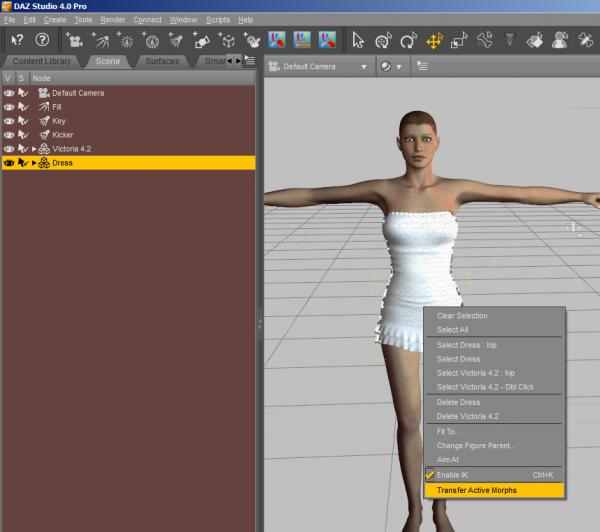Screen dimensions: 600x532
Task: Toggle visibility eye of Victoria 4.2
Action: [x=9, y=149]
